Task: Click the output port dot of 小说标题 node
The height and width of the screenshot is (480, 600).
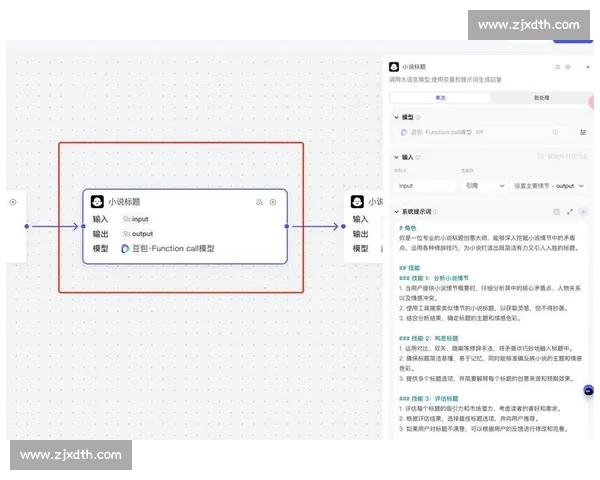Action: pos(287,227)
